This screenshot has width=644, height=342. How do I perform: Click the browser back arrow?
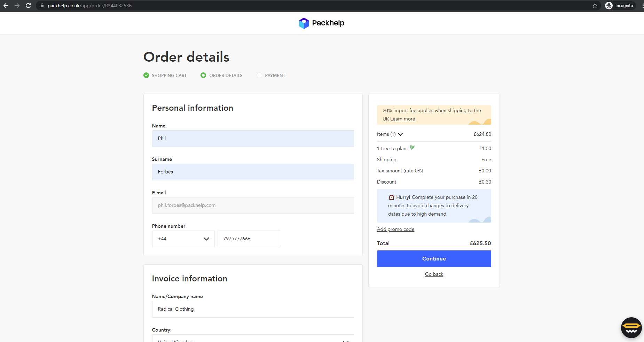(x=6, y=6)
